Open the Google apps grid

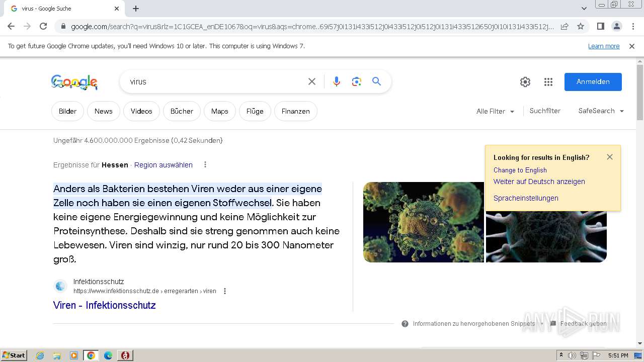pyautogui.click(x=548, y=82)
